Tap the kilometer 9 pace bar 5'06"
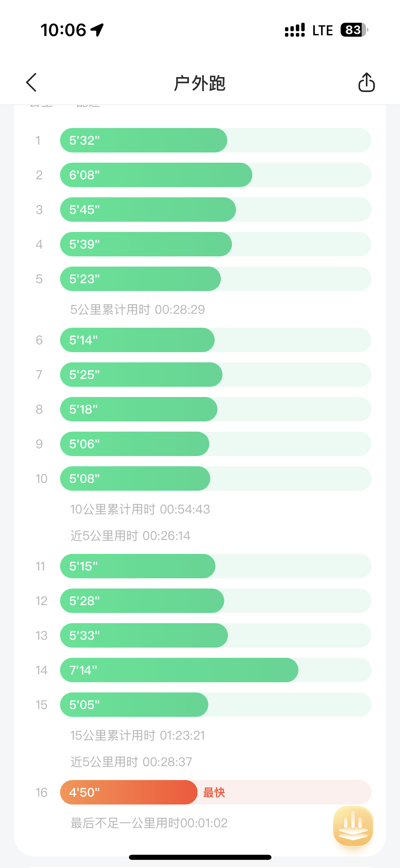The image size is (400, 868). point(135,444)
